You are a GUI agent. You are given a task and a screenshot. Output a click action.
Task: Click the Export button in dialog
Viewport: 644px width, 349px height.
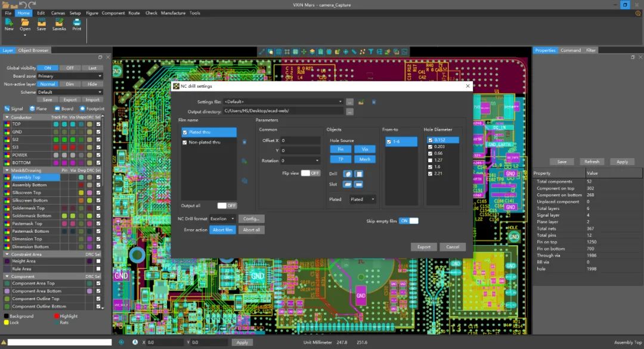point(423,247)
